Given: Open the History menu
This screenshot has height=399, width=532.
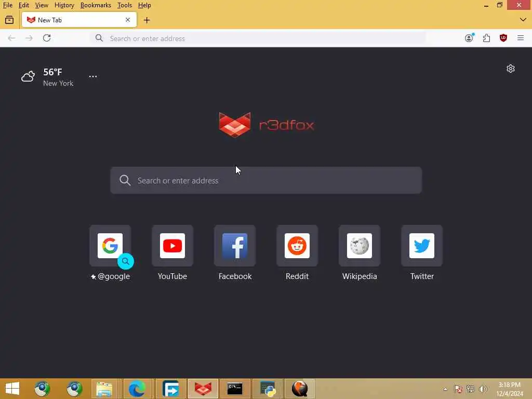Looking at the screenshot, I should click(64, 5).
